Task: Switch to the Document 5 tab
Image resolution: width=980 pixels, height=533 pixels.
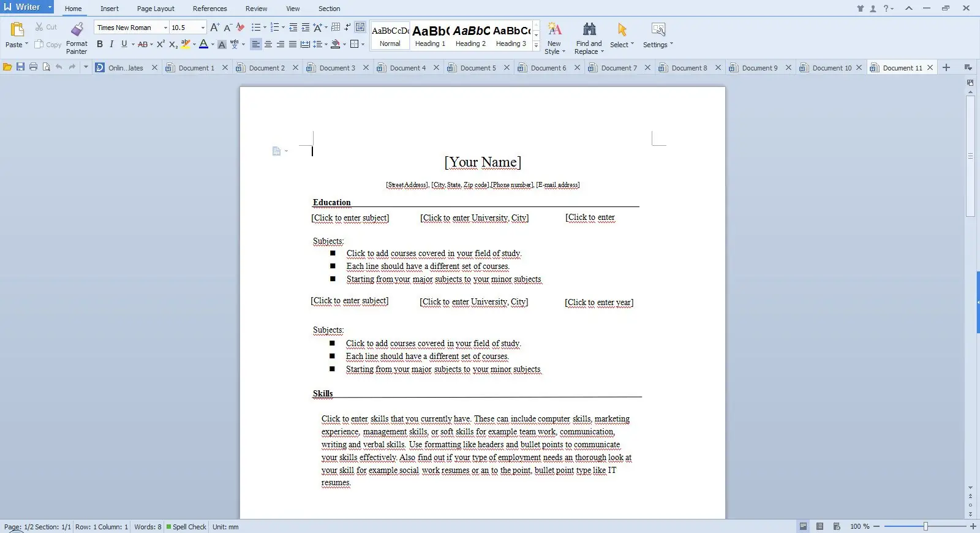Action: point(478,68)
